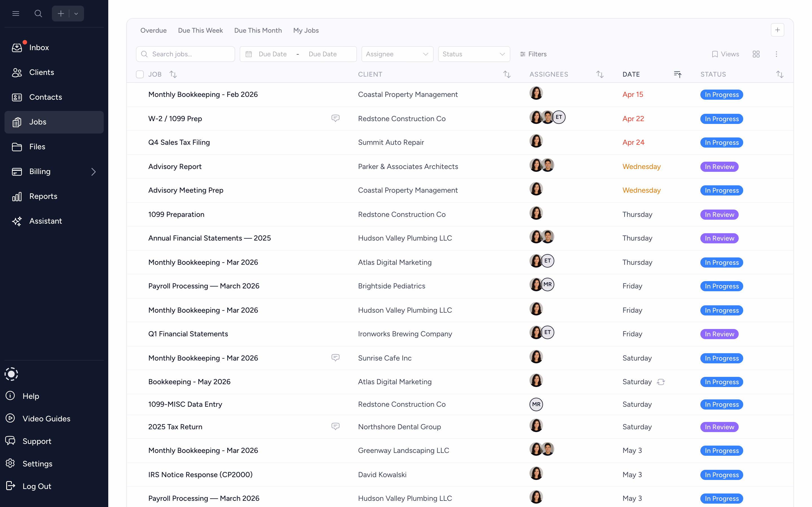This screenshot has height=507, width=812.
Task: Open the three-dot more options menu
Action: (776, 54)
